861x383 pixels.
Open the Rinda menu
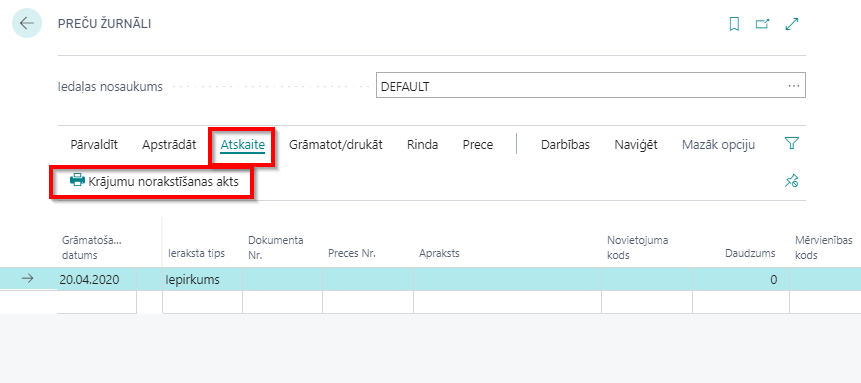tap(422, 145)
